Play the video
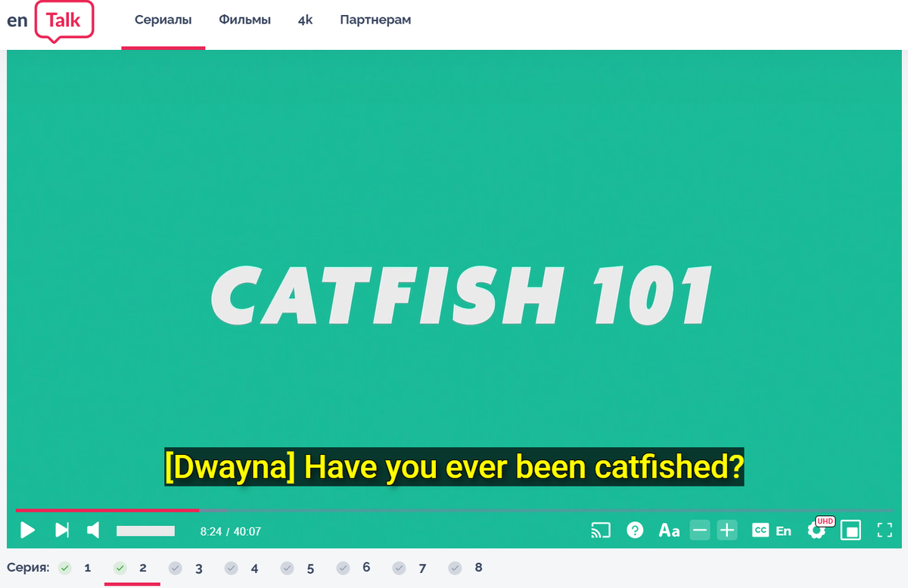Image resolution: width=908 pixels, height=588 pixels. coord(27,530)
